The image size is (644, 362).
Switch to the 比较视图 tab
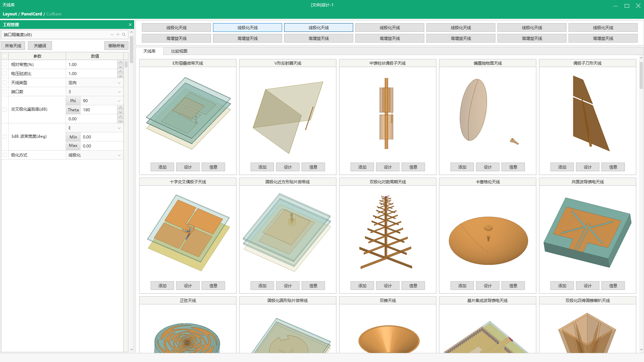coord(179,51)
